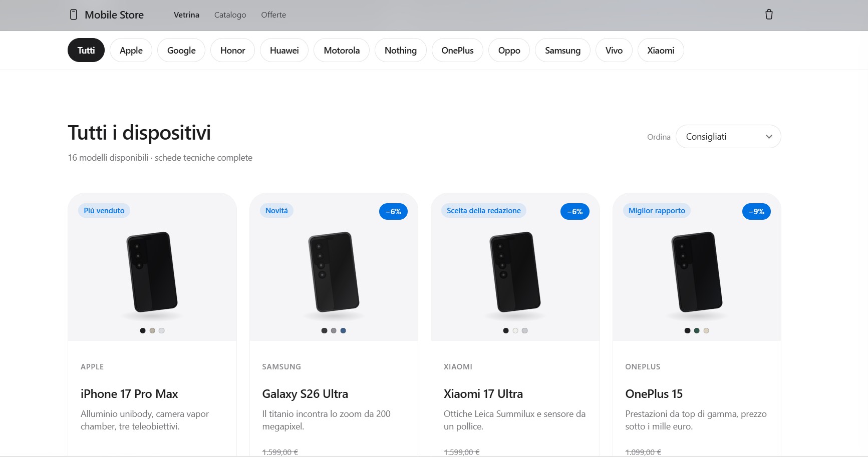Click the APPLE brand label
Screen dimensions: 868x457
click(92, 367)
